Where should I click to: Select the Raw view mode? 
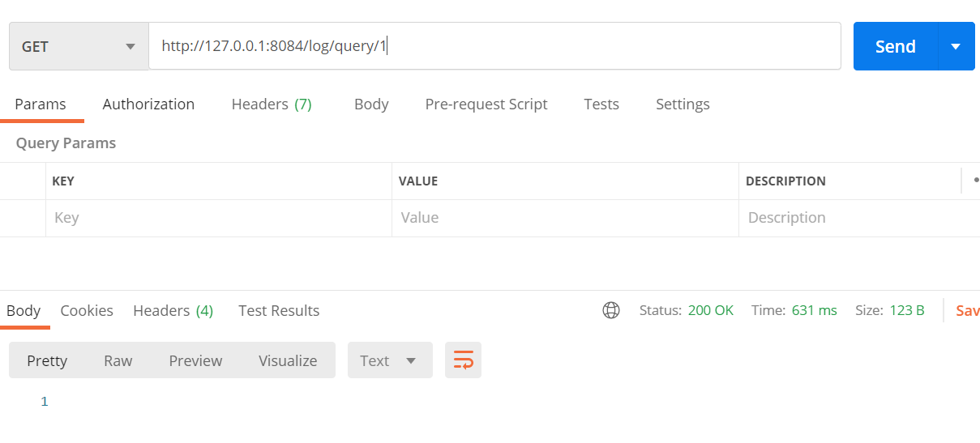(118, 360)
